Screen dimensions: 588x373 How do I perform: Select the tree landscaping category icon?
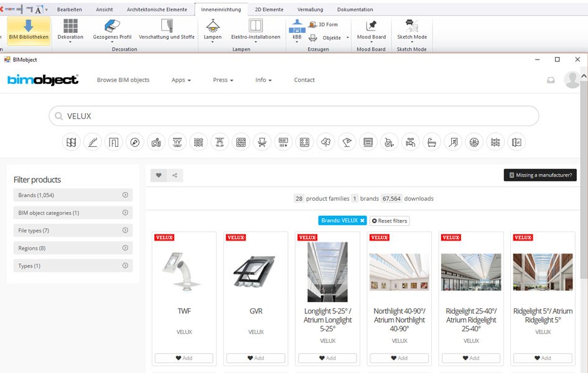pos(325,142)
